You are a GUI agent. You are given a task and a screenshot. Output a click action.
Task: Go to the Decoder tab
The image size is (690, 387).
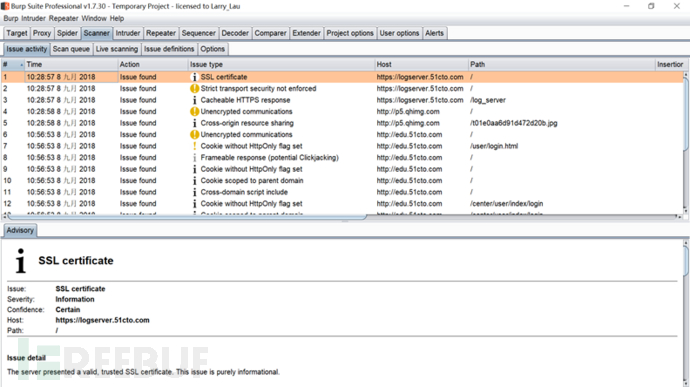[x=235, y=33]
